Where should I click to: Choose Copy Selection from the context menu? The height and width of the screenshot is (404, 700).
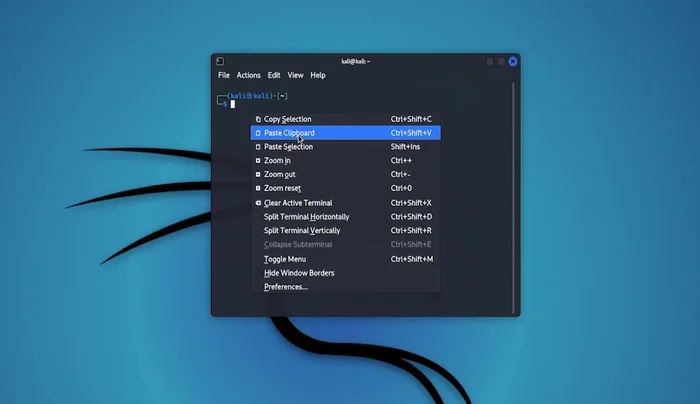pyautogui.click(x=346, y=119)
